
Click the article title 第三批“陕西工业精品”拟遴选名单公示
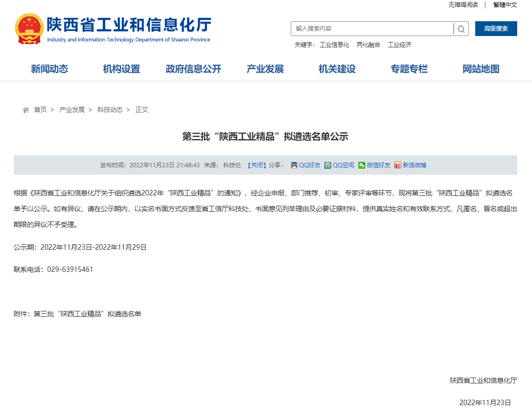266,136
